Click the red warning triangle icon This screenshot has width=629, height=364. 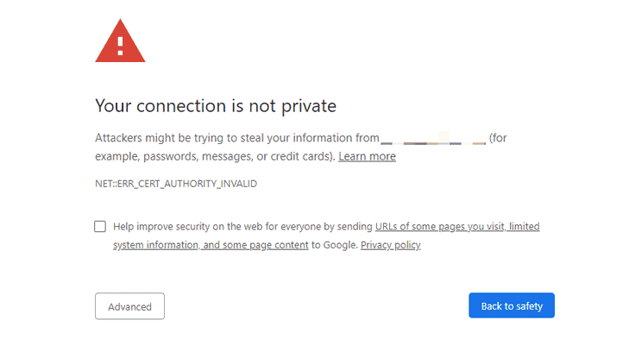(x=120, y=41)
